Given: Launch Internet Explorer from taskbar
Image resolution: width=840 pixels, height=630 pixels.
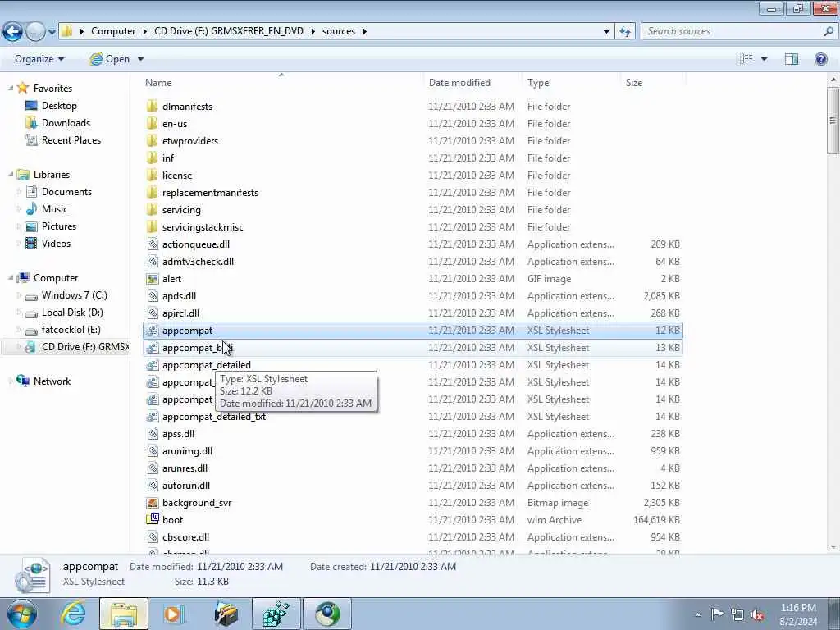Looking at the screenshot, I should (x=73, y=614).
